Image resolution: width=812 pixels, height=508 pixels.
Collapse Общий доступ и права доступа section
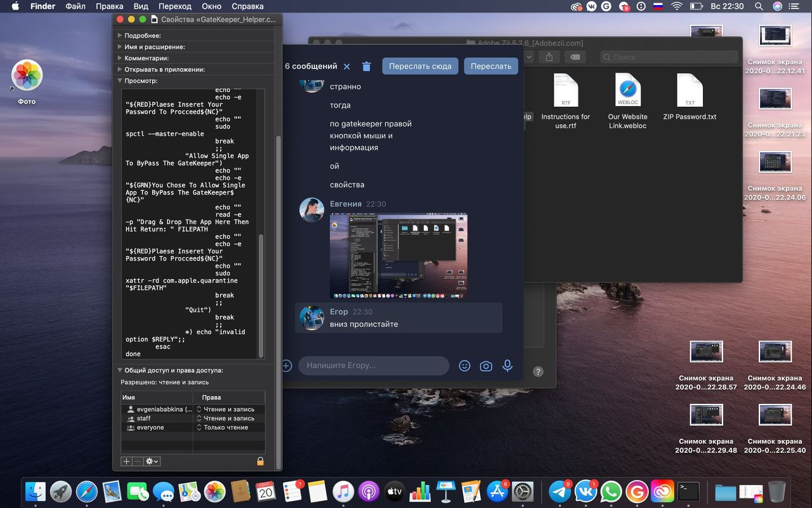[120, 370]
